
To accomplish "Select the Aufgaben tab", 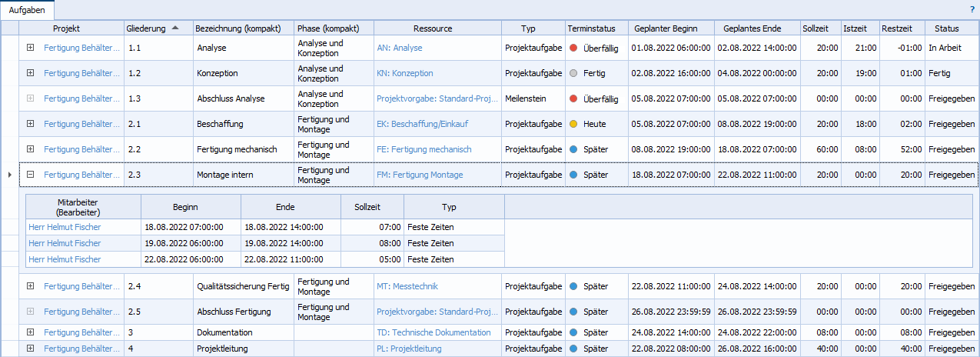I will coord(28,10).
